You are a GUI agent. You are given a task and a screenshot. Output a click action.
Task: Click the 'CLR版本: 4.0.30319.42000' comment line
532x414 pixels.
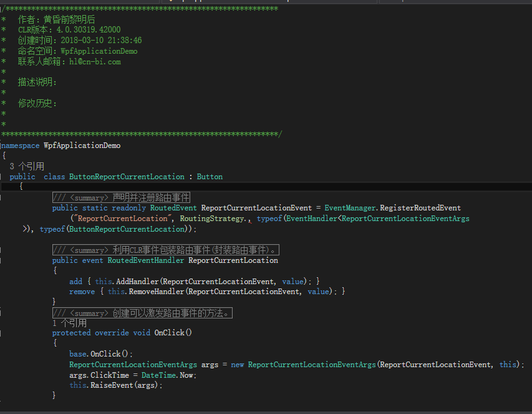(69, 30)
